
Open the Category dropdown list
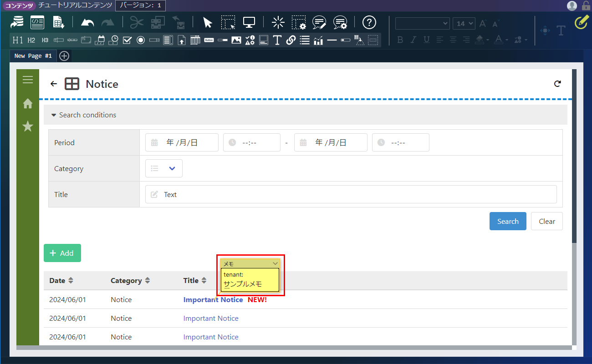click(164, 168)
